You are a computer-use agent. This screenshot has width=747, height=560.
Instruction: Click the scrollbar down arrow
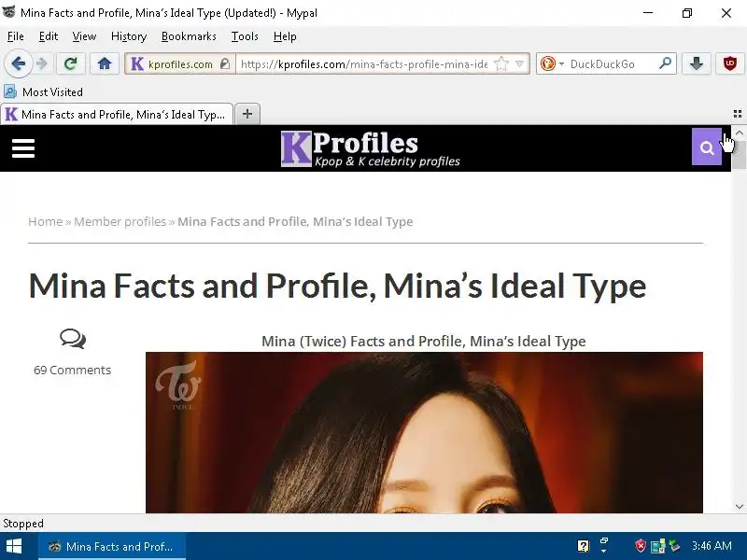(739, 506)
